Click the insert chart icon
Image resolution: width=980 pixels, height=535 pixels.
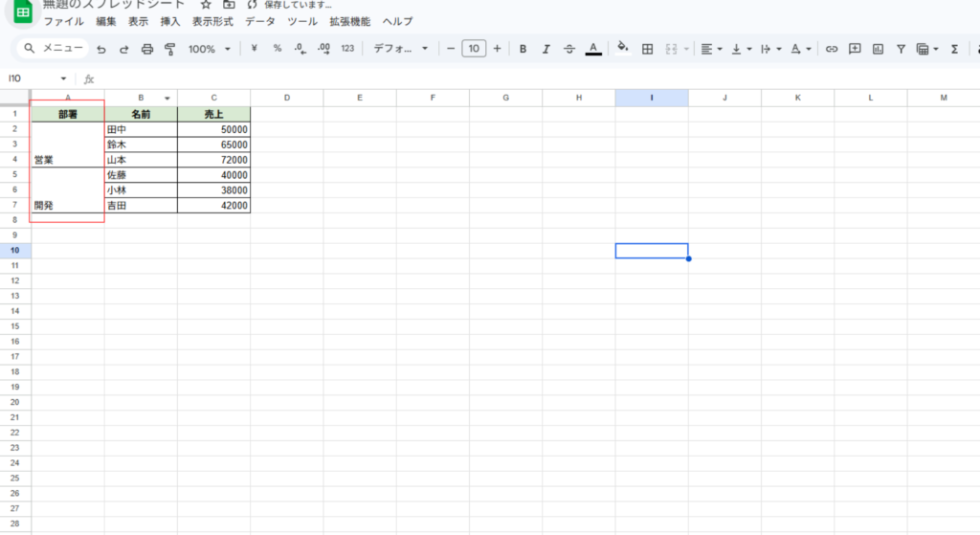878,49
